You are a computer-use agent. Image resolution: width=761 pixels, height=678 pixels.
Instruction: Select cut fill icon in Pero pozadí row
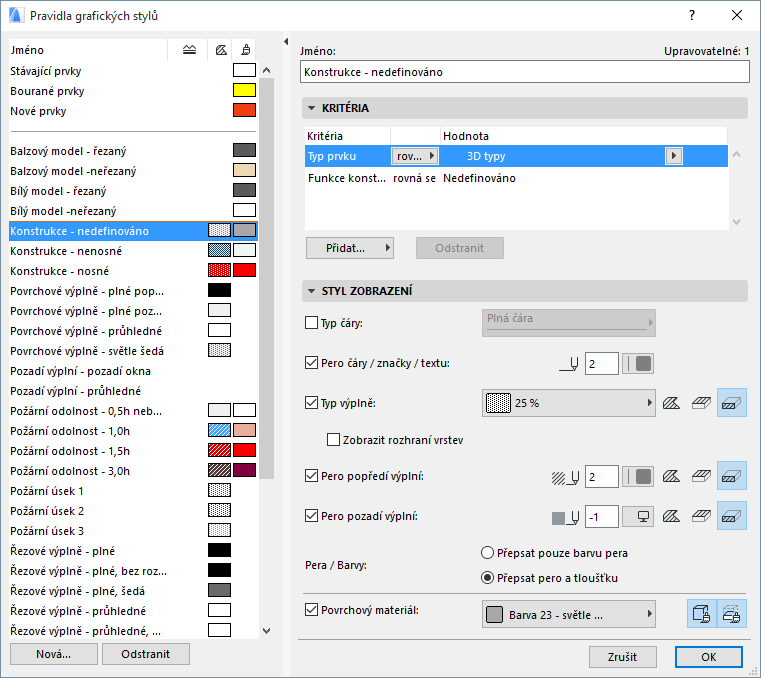click(x=671, y=516)
